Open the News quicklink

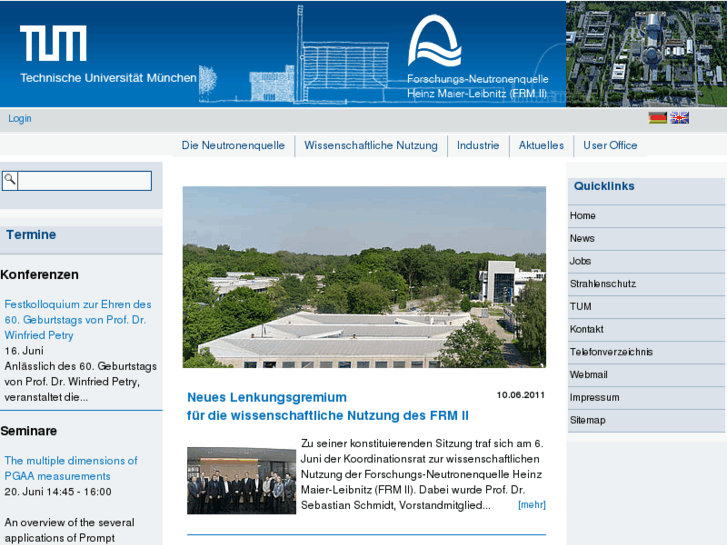(646, 238)
